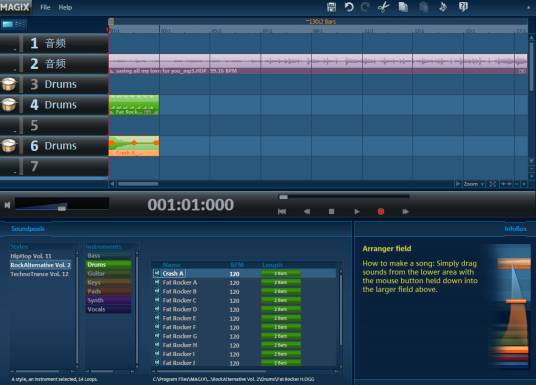Click the drum icon on track 6
The image size is (536, 385).
(x=9, y=146)
